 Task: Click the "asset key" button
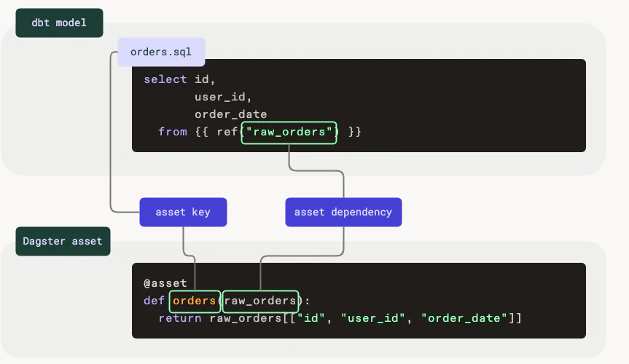(183, 212)
